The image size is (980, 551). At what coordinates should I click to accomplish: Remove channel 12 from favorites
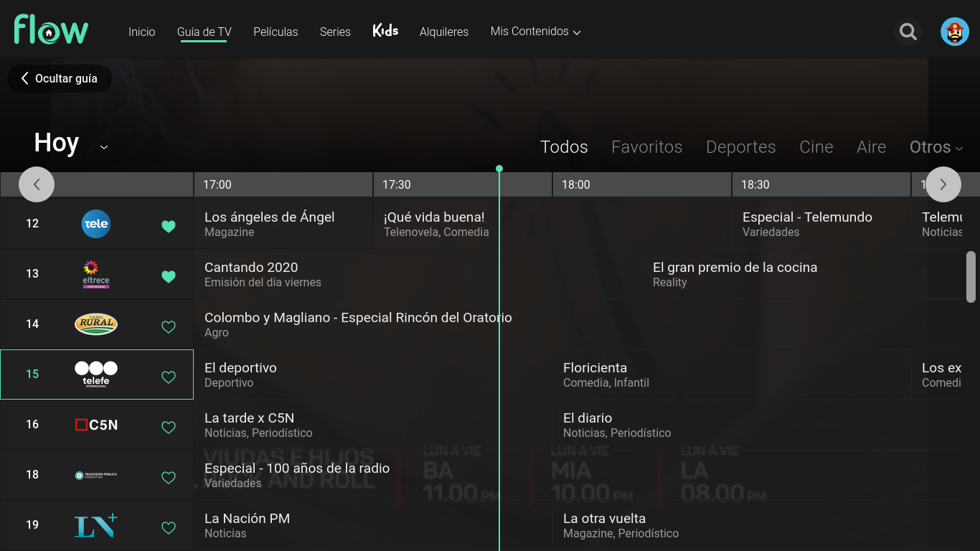tap(169, 227)
